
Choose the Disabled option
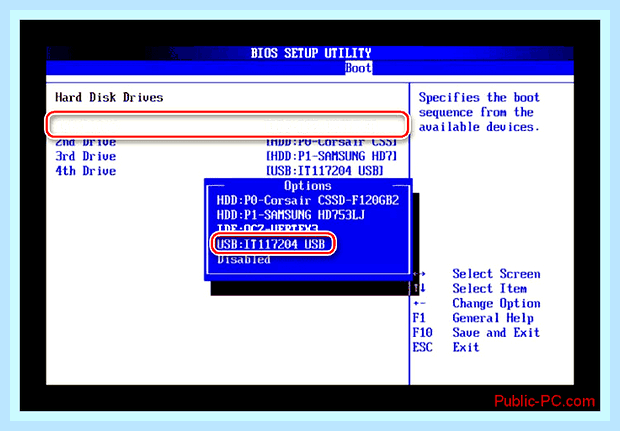(x=244, y=259)
